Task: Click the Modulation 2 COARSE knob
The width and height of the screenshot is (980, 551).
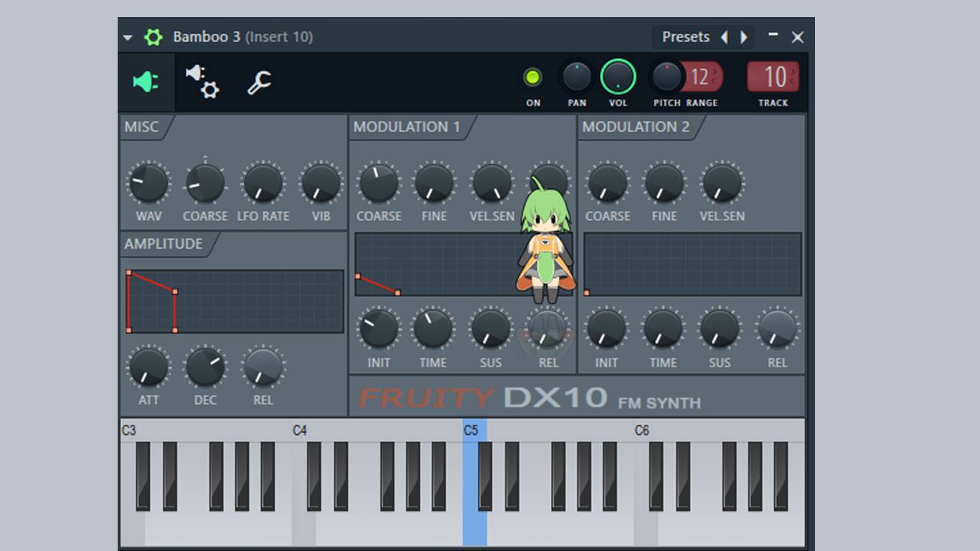Action: pos(607,183)
